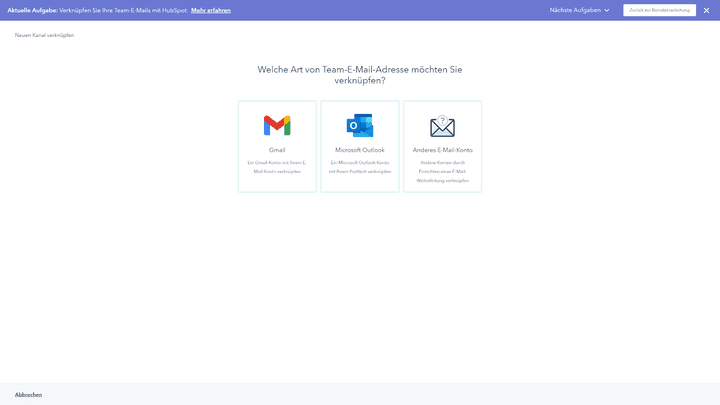Click the Abbrechen button
This screenshot has height=405, width=720.
[28, 395]
